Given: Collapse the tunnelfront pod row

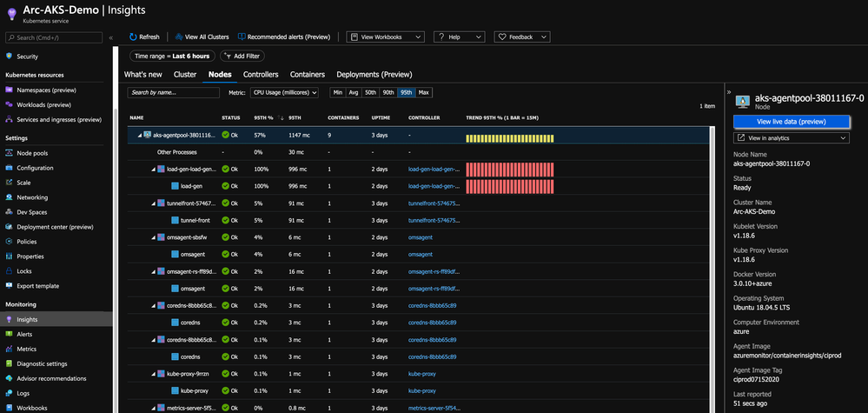Looking at the screenshot, I should click(x=153, y=203).
